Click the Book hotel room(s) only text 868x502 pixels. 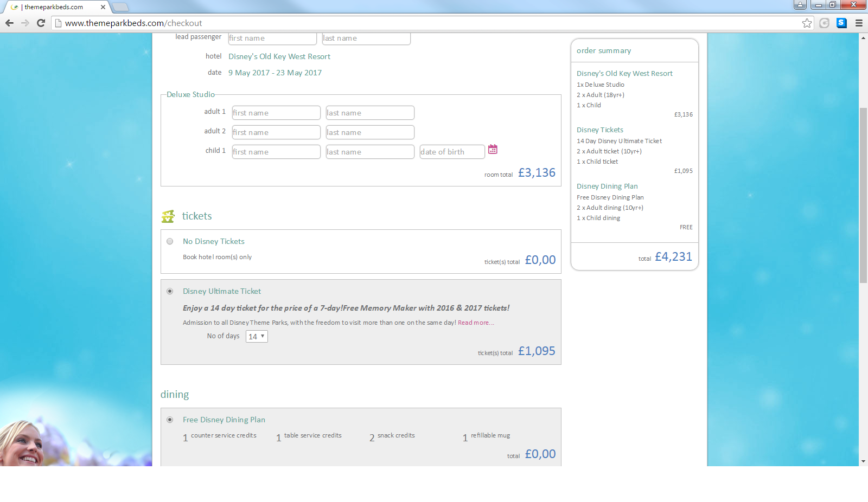click(217, 257)
